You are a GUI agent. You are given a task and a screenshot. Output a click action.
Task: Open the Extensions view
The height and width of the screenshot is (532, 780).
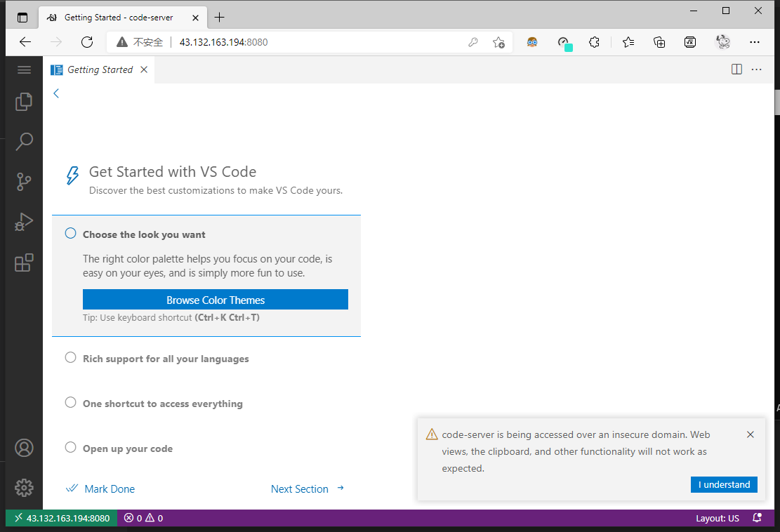[x=24, y=262]
